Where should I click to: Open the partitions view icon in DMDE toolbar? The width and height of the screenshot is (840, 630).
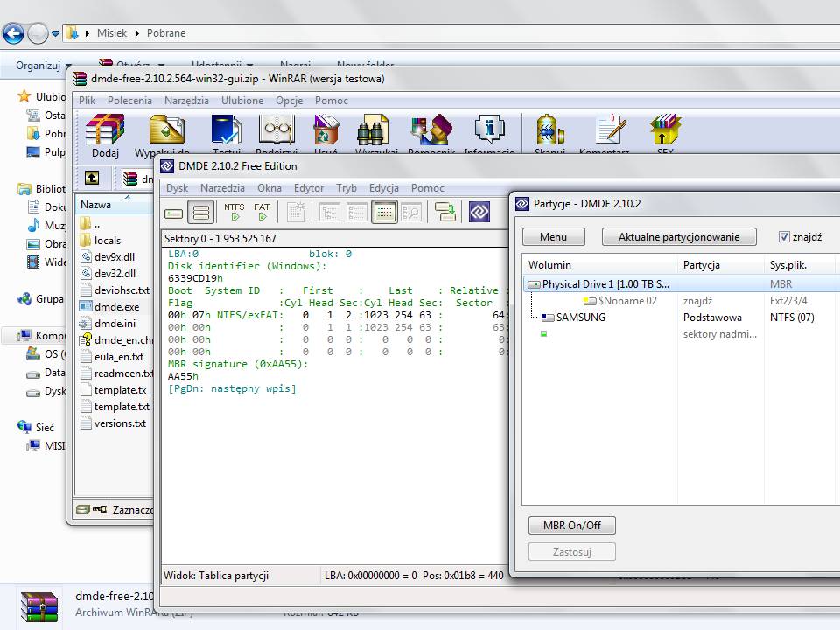pyautogui.click(x=201, y=213)
